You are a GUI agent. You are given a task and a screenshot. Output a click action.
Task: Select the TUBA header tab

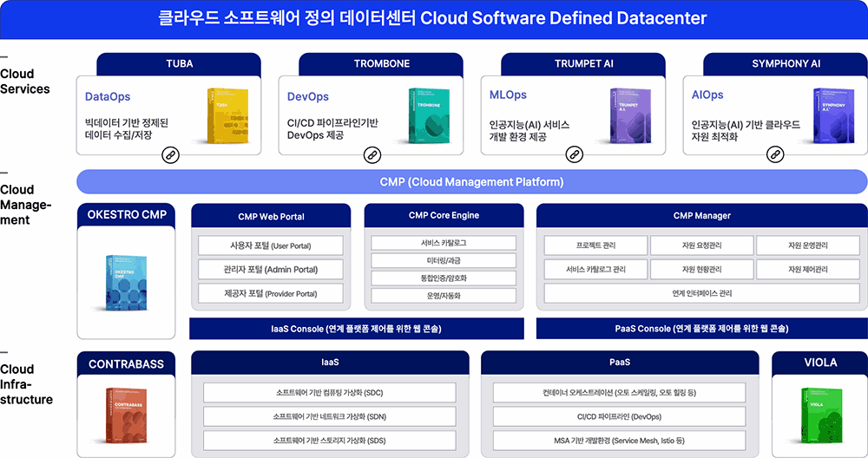click(x=179, y=64)
